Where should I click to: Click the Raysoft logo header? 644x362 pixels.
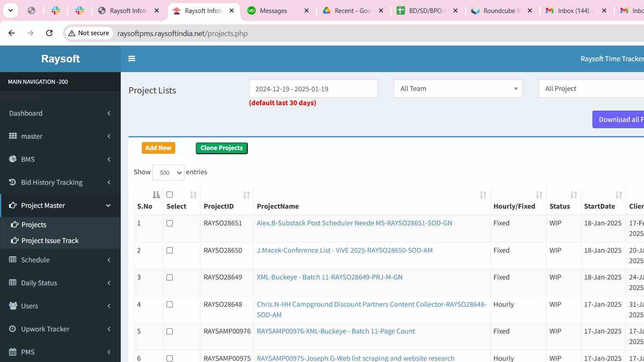click(60, 59)
